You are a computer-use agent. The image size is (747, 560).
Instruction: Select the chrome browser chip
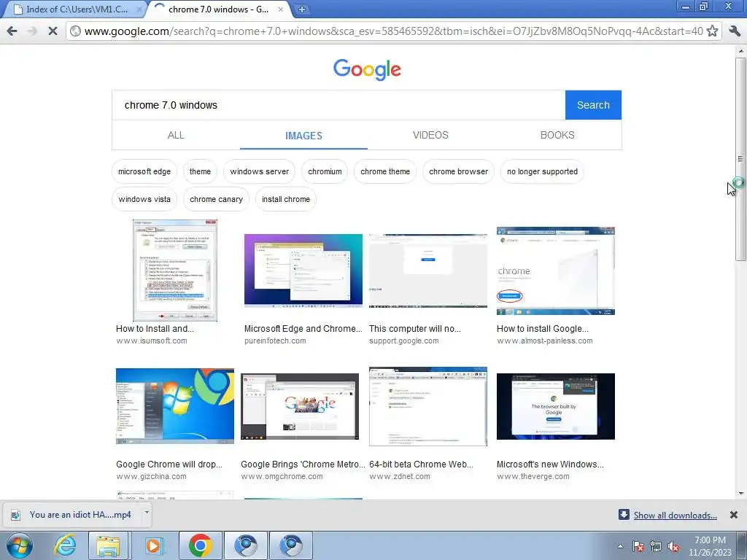pos(458,171)
